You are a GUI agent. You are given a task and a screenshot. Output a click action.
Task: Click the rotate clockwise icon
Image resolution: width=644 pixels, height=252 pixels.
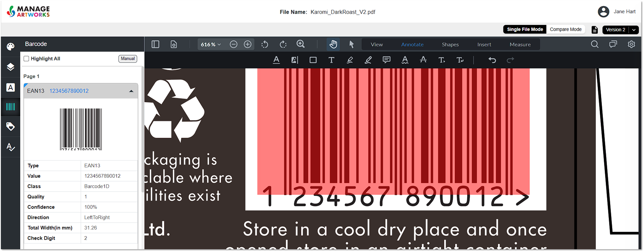(283, 44)
